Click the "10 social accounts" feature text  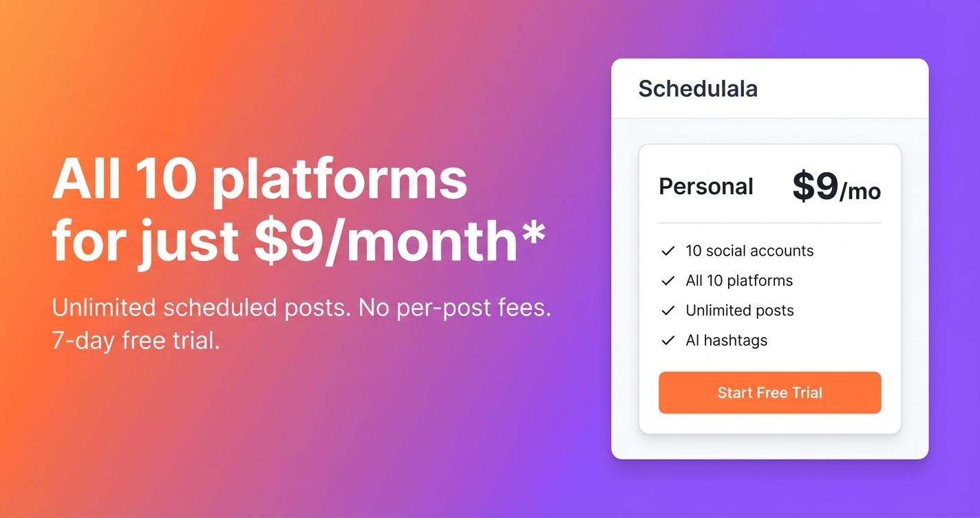click(749, 251)
